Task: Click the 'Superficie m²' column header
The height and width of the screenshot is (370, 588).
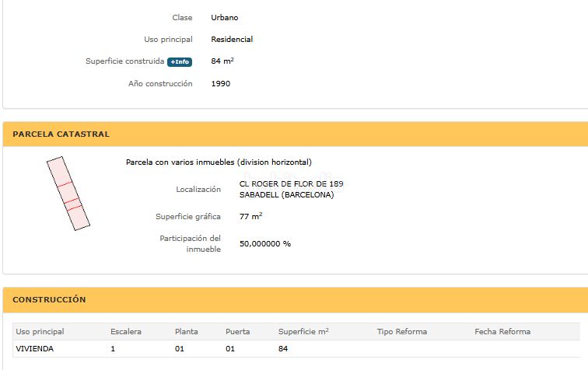Action: point(303,332)
